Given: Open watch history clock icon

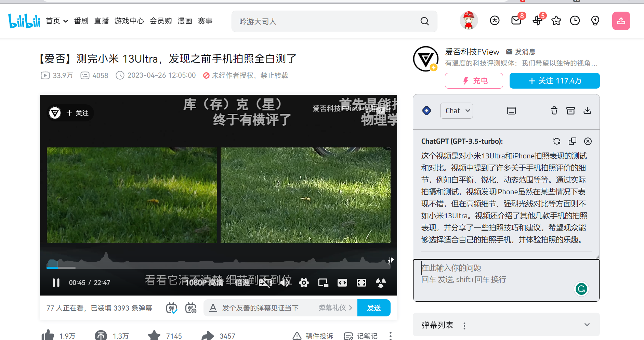Looking at the screenshot, I should tap(575, 21).
